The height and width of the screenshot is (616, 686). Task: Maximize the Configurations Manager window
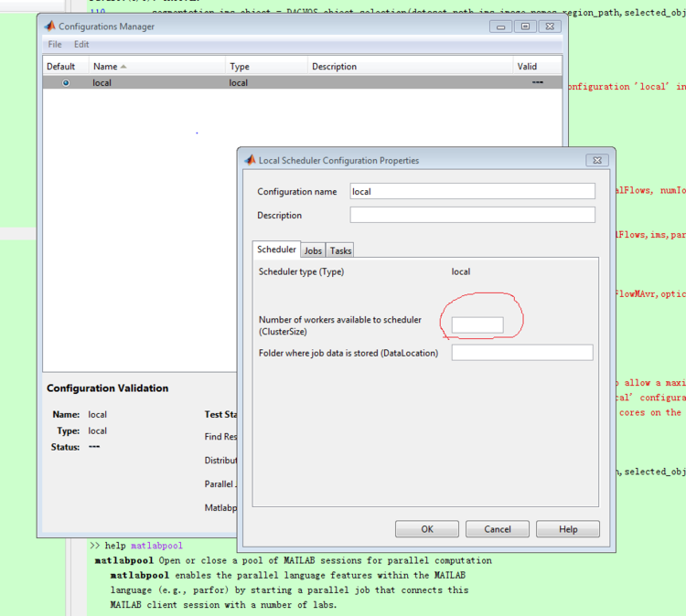[525, 27]
